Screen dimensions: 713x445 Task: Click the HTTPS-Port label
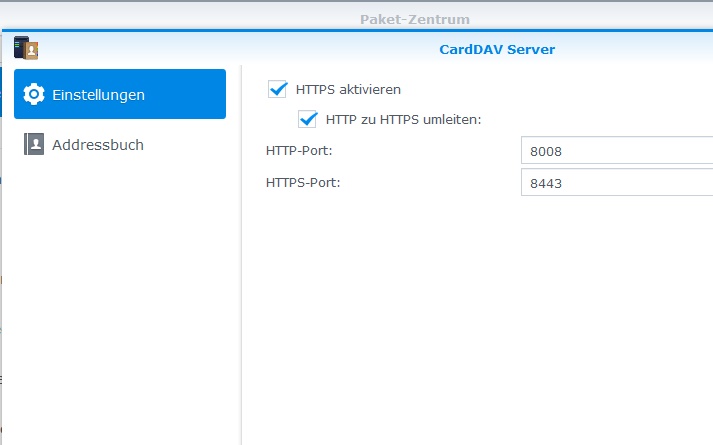[x=303, y=183]
